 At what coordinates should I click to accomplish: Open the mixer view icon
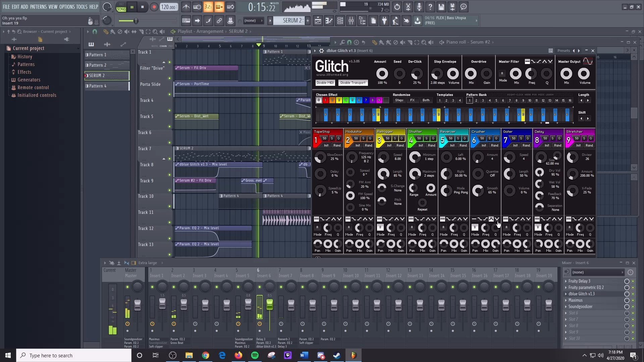pos(351,21)
